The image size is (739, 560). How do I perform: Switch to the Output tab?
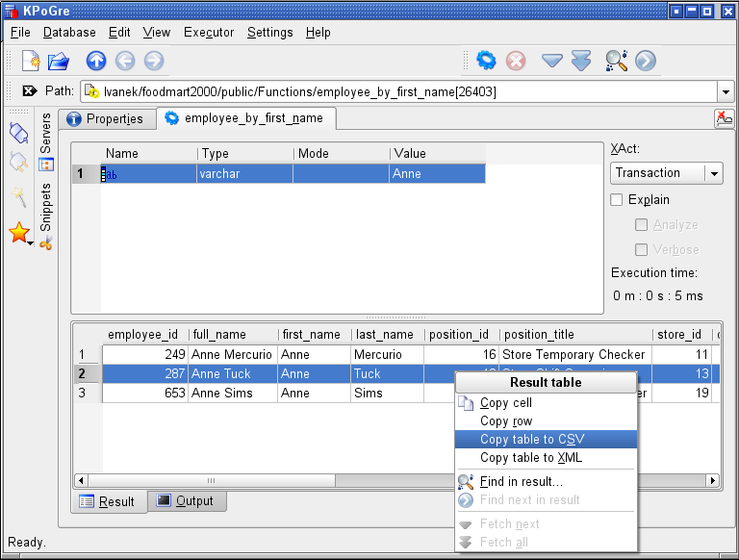(188, 501)
